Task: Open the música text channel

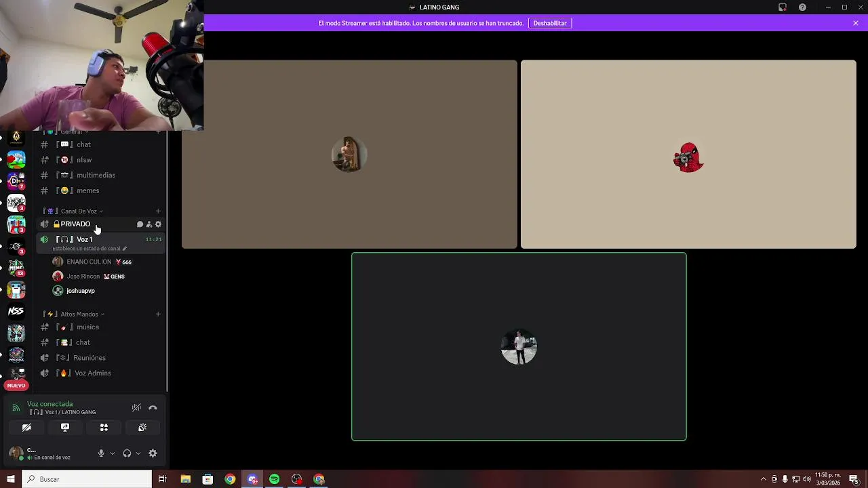Action: point(100,327)
